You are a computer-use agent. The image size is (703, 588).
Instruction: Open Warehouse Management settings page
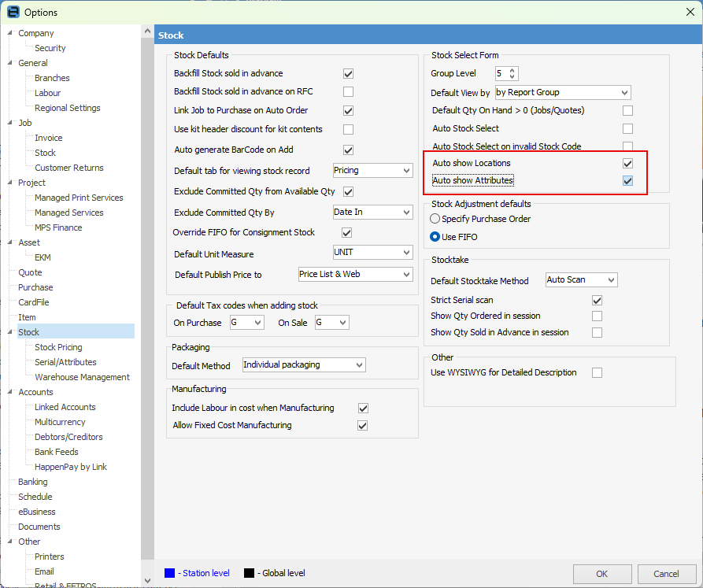[x=82, y=377]
